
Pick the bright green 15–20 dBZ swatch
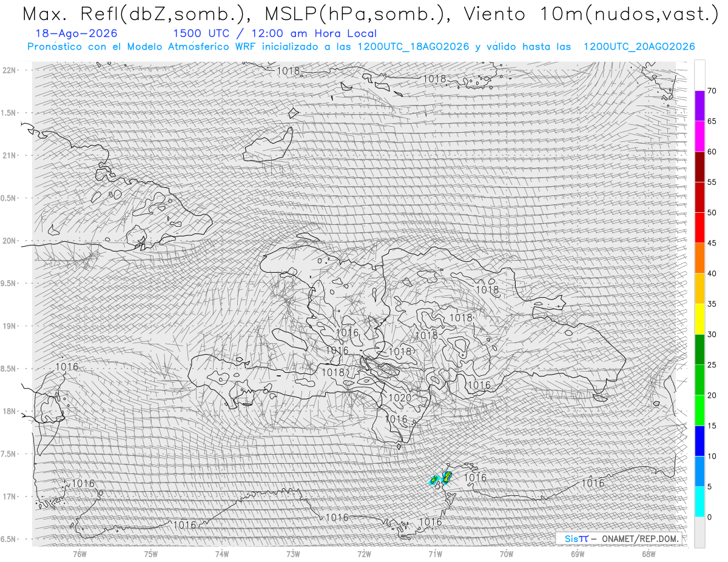[699, 410]
